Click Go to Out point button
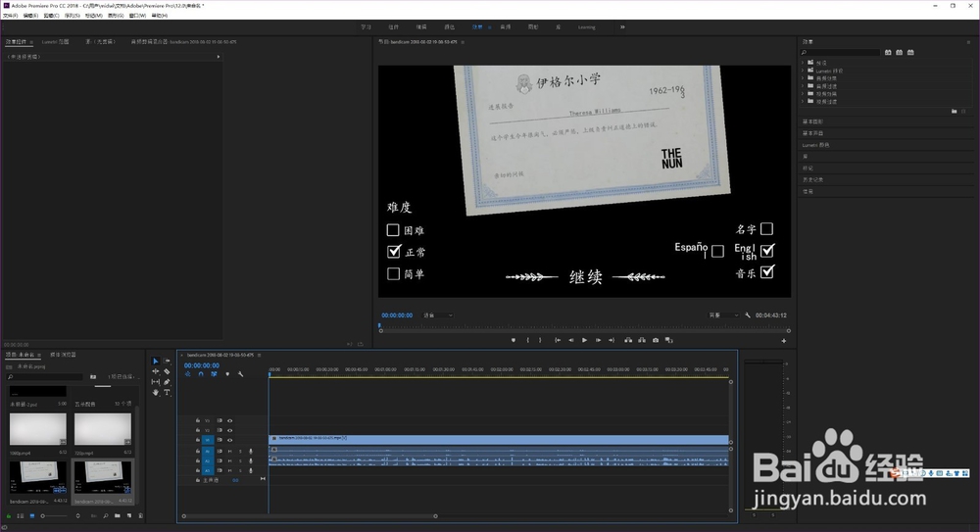Image resolution: width=980 pixels, height=532 pixels. 612,340
